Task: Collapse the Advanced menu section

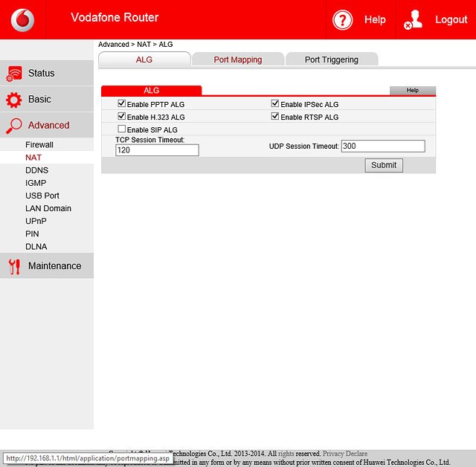Action: (47, 125)
